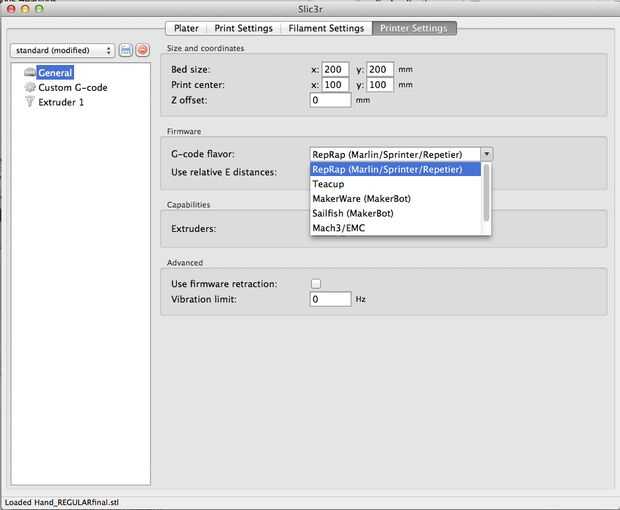Switch to the Print Settings tab
This screenshot has height=510, width=620.
244,28
